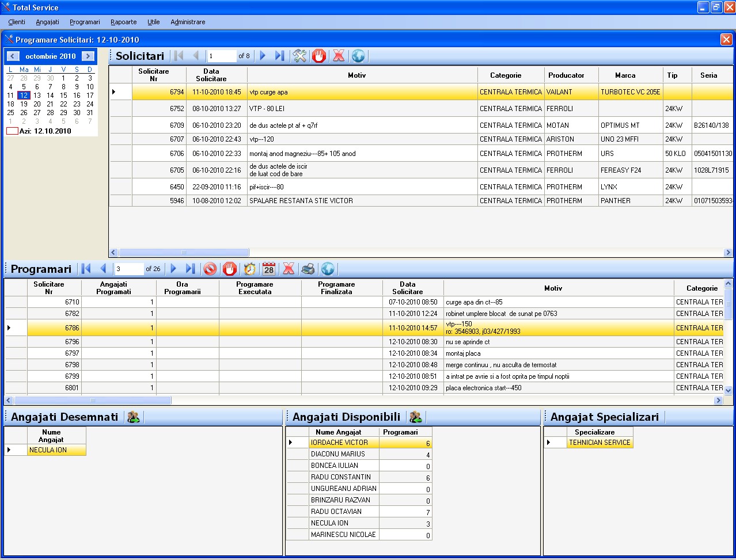The image size is (736, 560).
Task: Click the Motiv column header in Solicitari grid
Action: point(362,75)
